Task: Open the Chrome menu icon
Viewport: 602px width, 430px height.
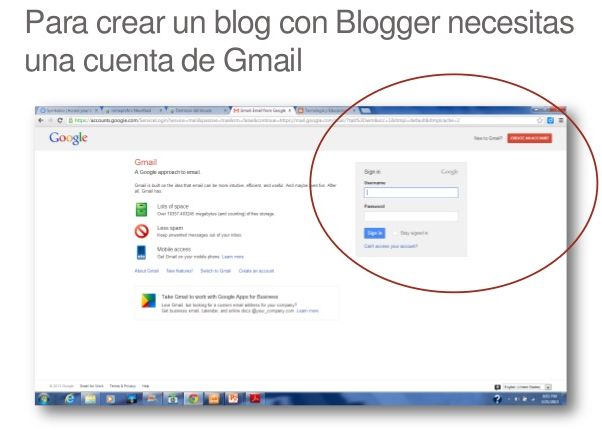Action: coord(561,120)
